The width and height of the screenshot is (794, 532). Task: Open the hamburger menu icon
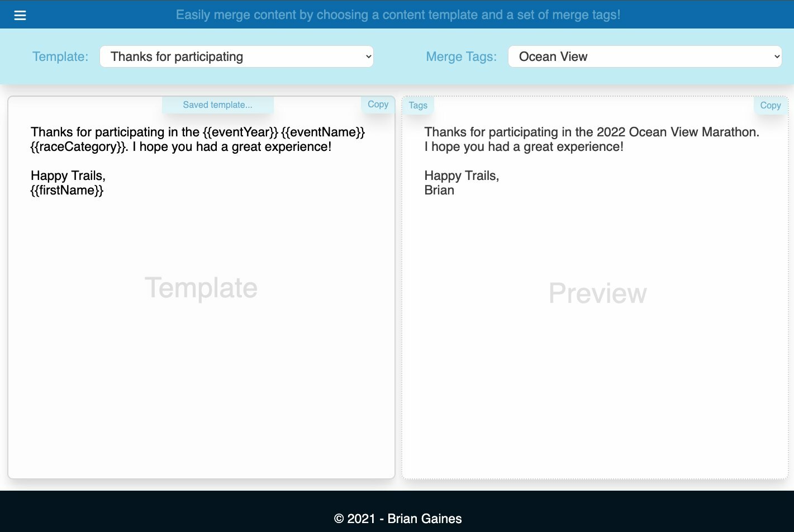coord(20,15)
